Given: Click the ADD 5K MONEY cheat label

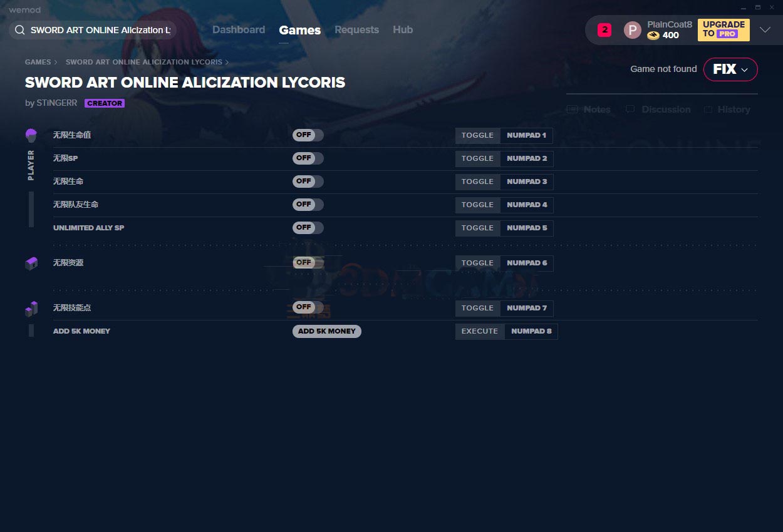Looking at the screenshot, I should pyautogui.click(x=81, y=331).
